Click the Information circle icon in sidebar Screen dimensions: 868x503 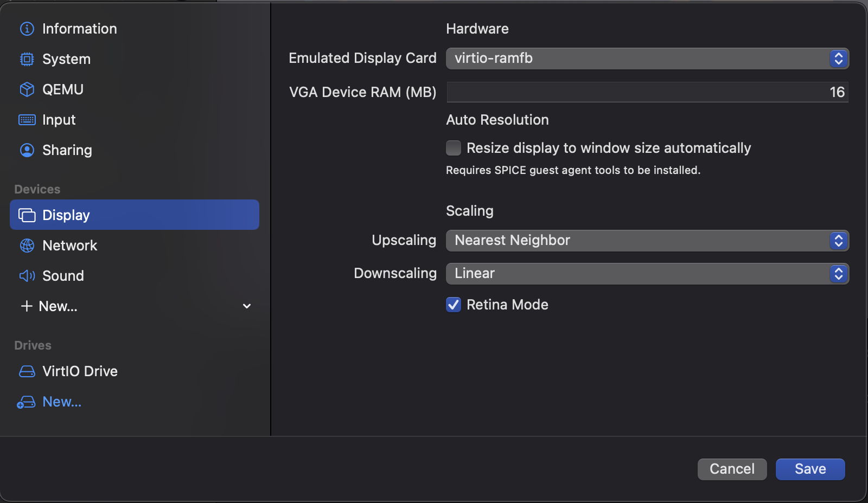click(27, 29)
